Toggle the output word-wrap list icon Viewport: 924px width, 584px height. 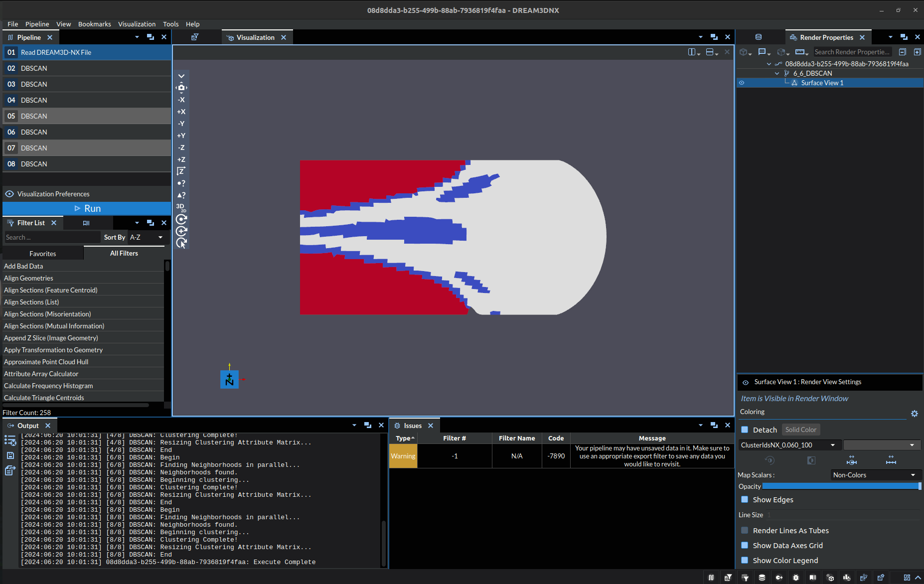10,440
